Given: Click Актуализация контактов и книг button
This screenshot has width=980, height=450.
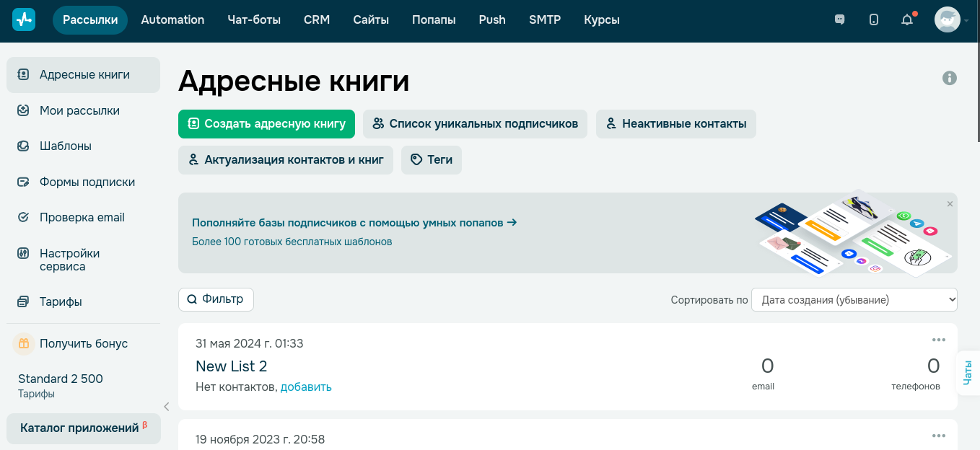Looking at the screenshot, I should coord(286,160).
